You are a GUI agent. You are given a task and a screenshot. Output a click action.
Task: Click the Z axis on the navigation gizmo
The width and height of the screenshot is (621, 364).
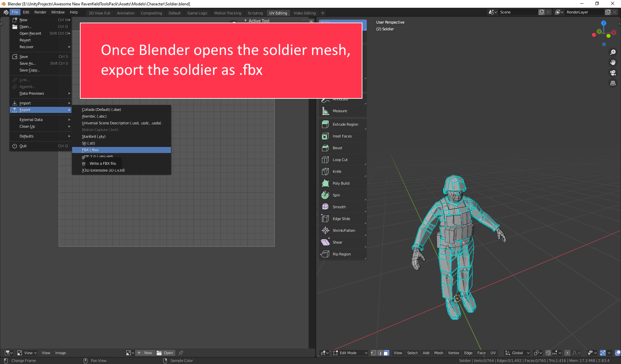[603, 23]
